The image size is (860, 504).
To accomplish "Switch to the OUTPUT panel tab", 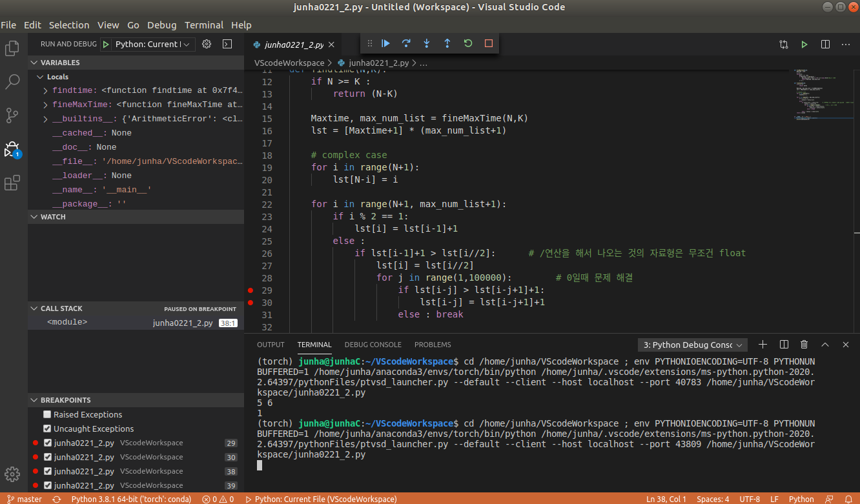I will 271,345.
